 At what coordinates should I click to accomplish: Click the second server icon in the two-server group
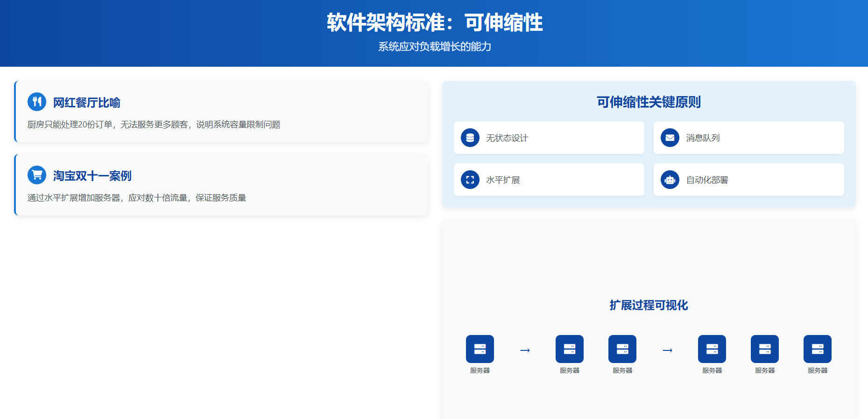622,349
